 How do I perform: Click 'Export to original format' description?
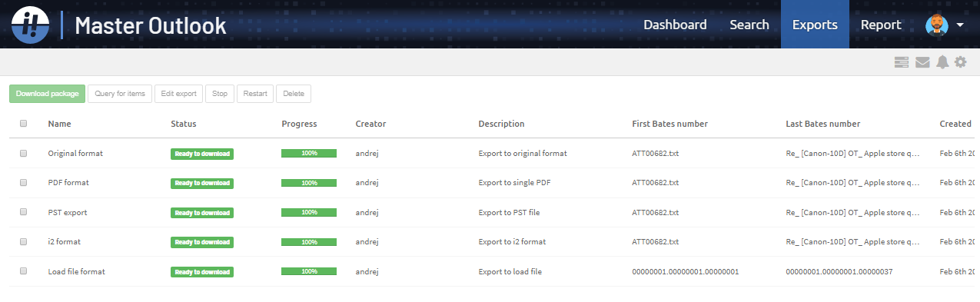(523, 153)
